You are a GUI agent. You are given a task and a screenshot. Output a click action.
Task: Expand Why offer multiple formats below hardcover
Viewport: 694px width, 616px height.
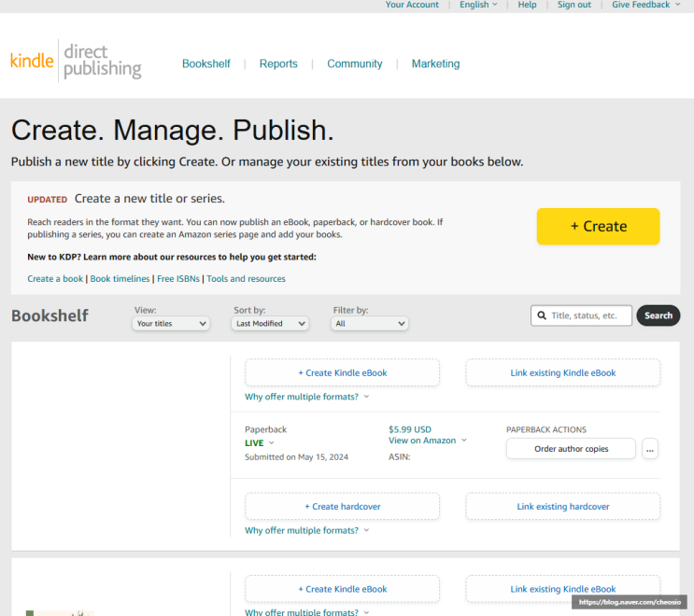point(306,530)
